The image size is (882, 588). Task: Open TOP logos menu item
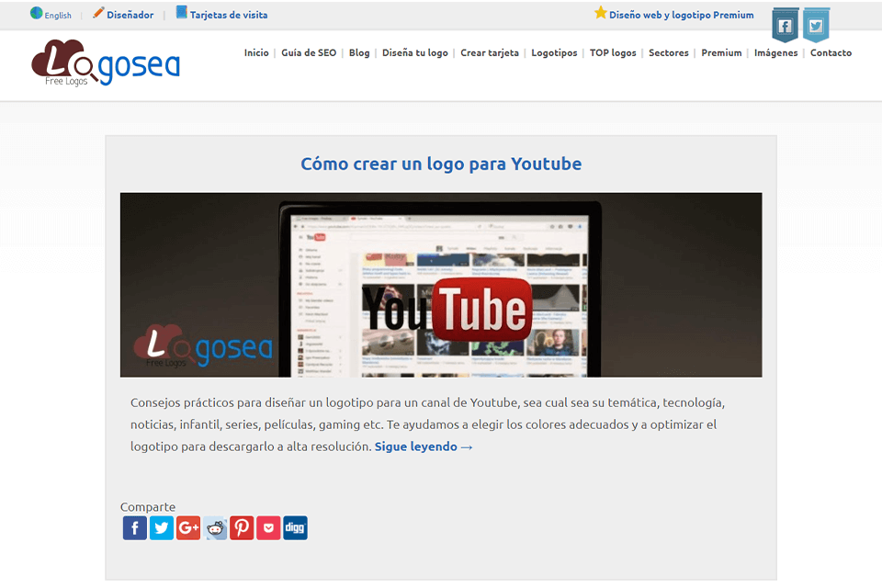click(613, 53)
